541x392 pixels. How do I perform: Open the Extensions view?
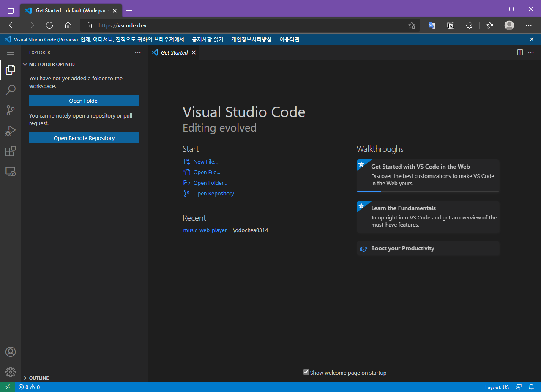pyautogui.click(x=11, y=151)
